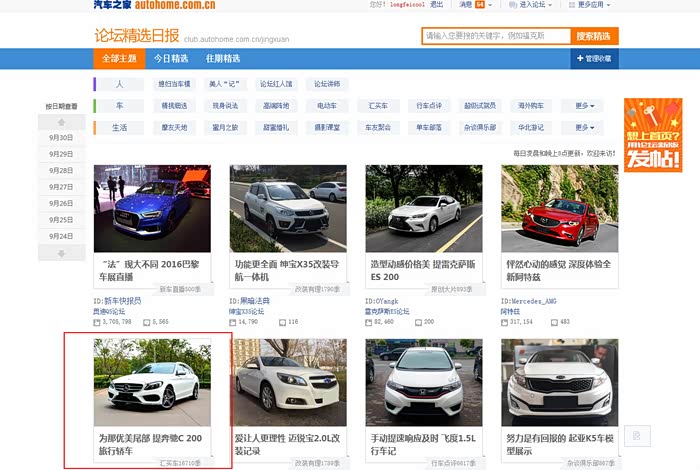The height and width of the screenshot is (470, 700).
Task: Expand the 进入论坛 dropdown
Action: click(550, 5)
